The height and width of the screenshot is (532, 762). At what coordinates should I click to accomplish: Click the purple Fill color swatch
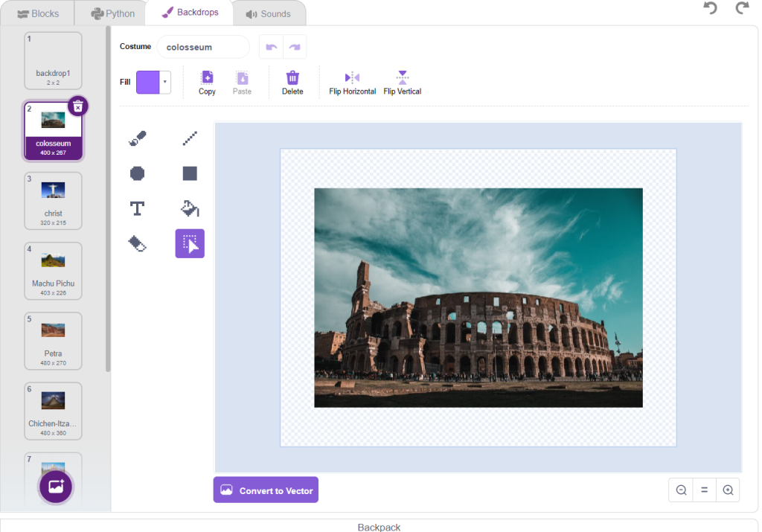tap(148, 82)
